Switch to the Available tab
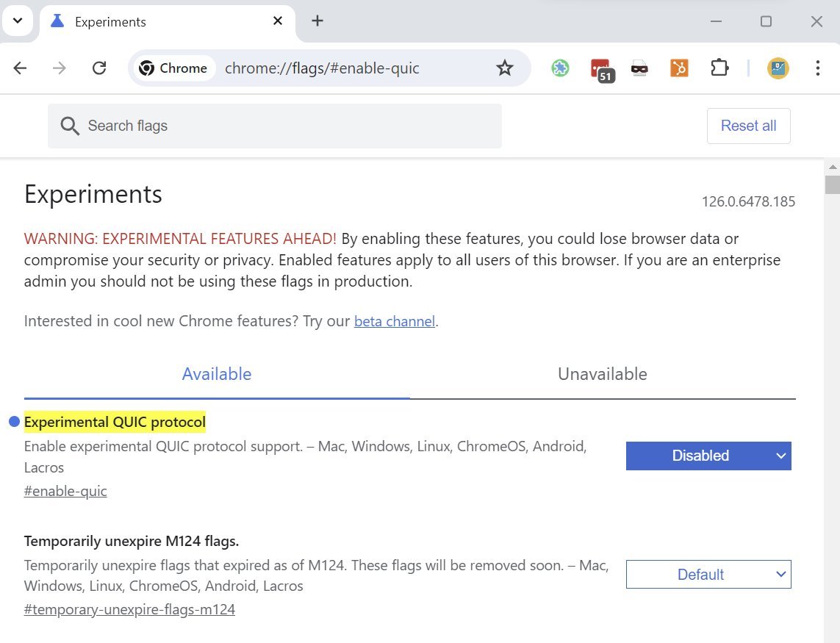This screenshot has width=840, height=643. (x=216, y=374)
